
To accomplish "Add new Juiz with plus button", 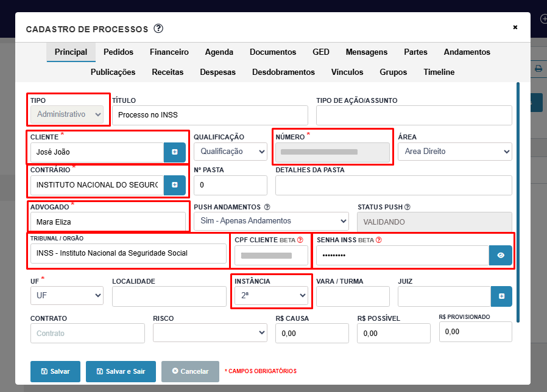I will click(x=501, y=296).
